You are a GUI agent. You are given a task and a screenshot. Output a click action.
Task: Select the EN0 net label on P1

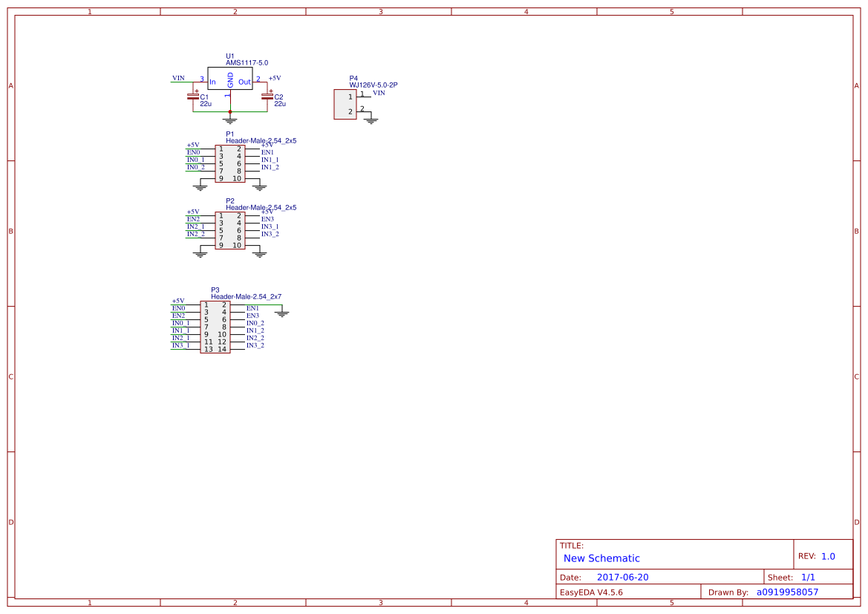tap(192, 151)
